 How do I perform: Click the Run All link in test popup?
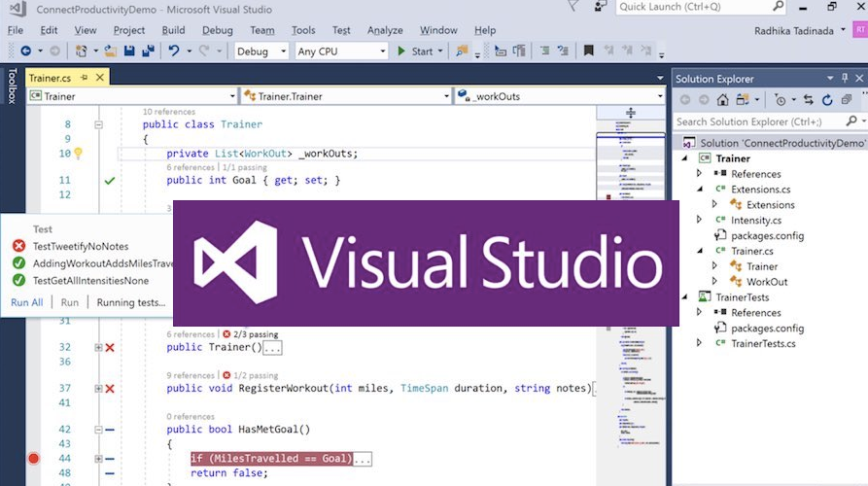pos(26,302)
